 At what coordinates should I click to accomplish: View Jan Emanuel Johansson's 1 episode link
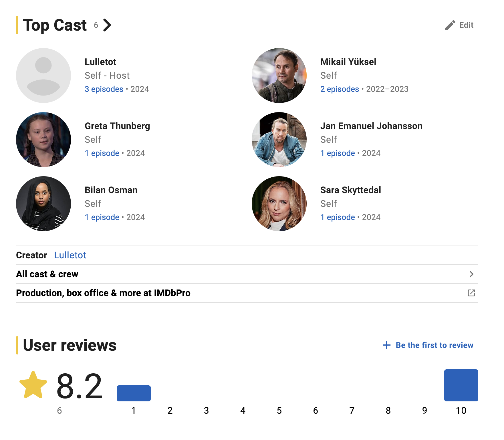point(338,153)
